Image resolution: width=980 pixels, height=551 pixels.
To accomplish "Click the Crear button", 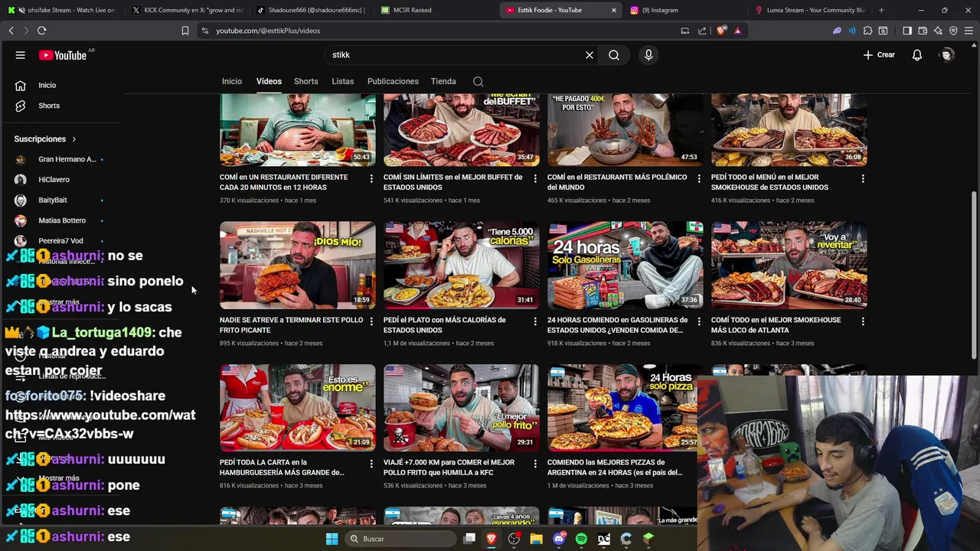I will coord(879,55).
